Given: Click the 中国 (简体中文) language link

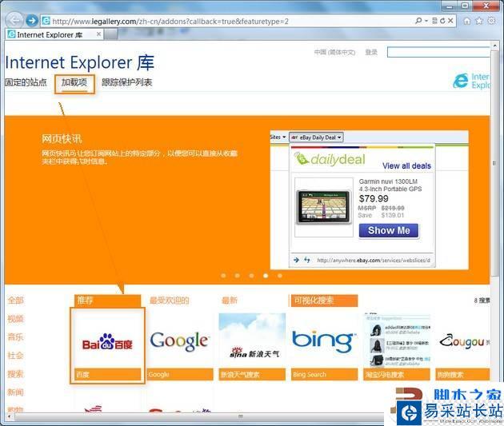Looking at the screenshot, I should (334, 52).
